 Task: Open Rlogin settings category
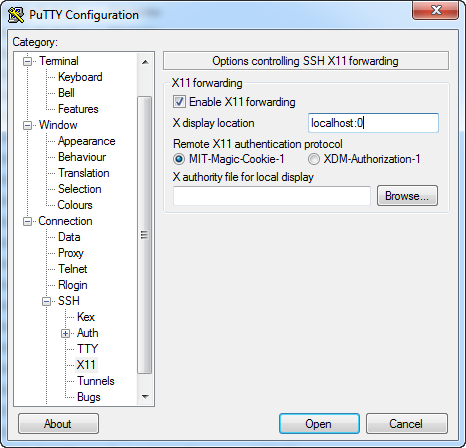point(73,285)
